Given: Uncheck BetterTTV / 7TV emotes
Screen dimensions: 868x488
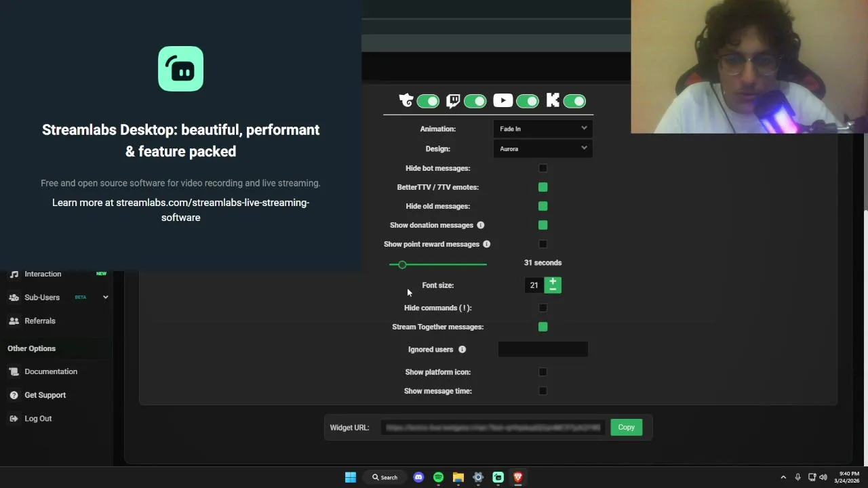Looking at the screenshot, I should 543,187.
